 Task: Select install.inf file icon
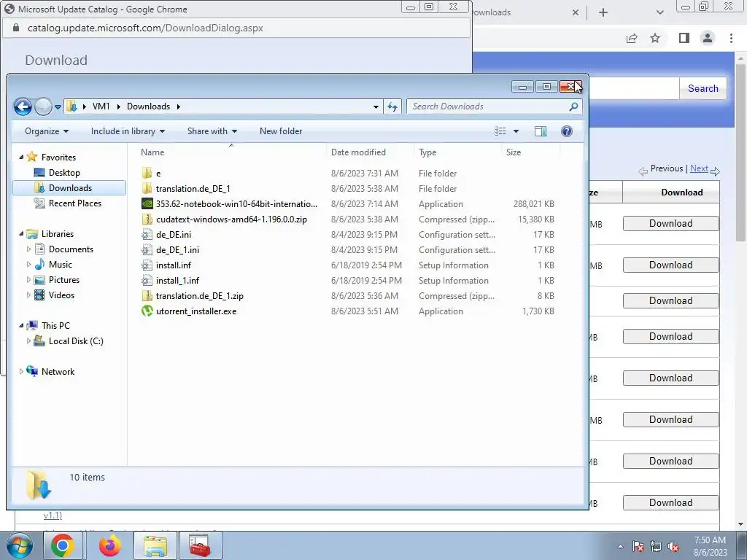coord(147,265)
